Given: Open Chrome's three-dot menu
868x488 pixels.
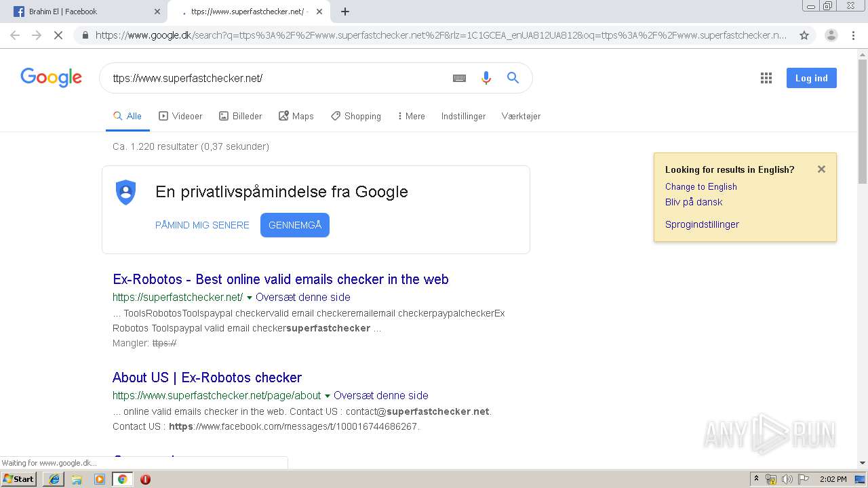Looking at the screenshot, I should pyautogui.click(x=854, y=35).
